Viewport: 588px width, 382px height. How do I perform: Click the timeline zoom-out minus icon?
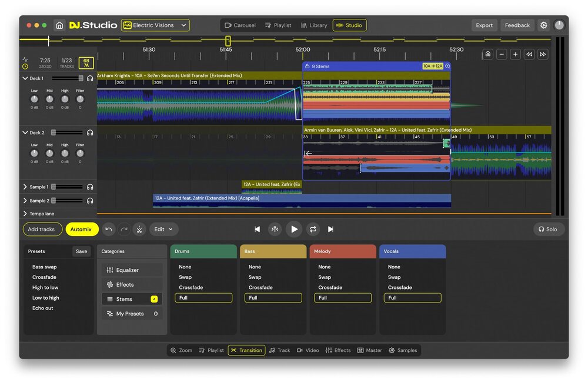(x=502, y=54)
